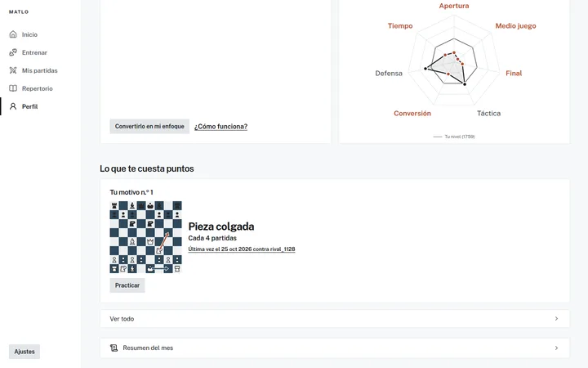
Task: Click the Pieza colgada chessboard thumbnail
Action: tap(146, 237)
